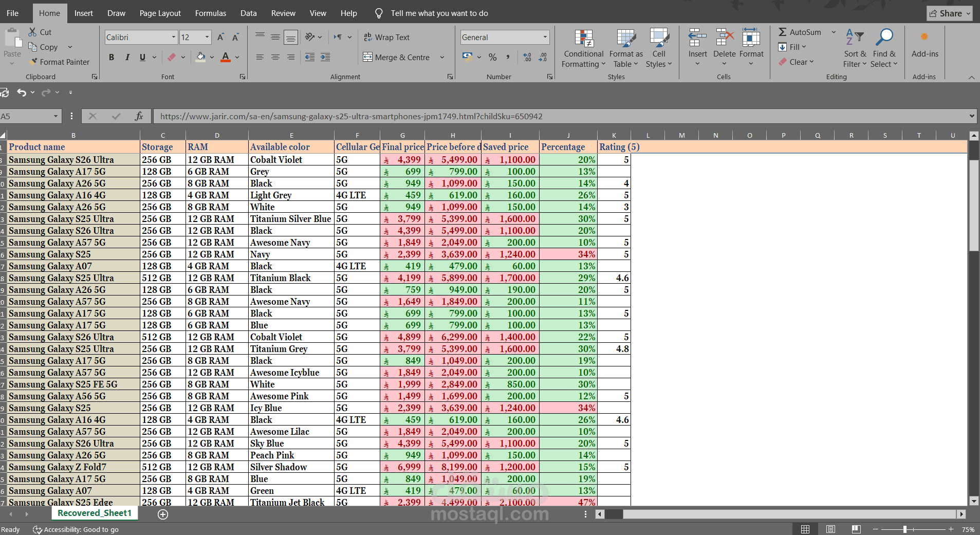Activate the Format Painter brush
Image resolution: width=980 pixels, height=535 pixels.
tap(33, 62)
